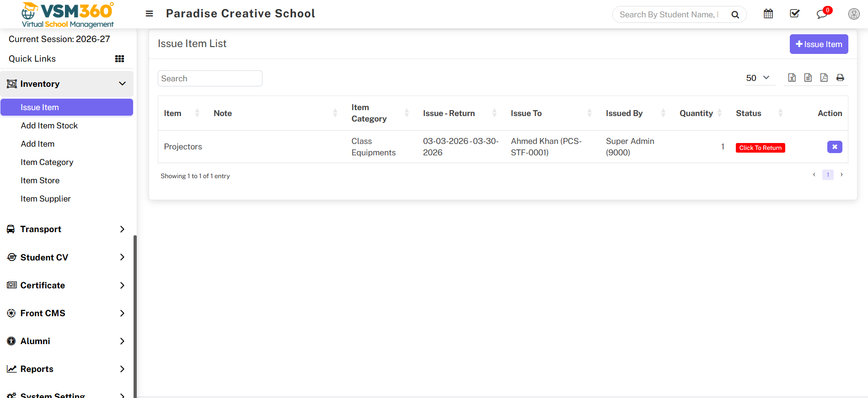The image size is (868, 398).
Task: Sort table by Quantity column
Action: 696,113
